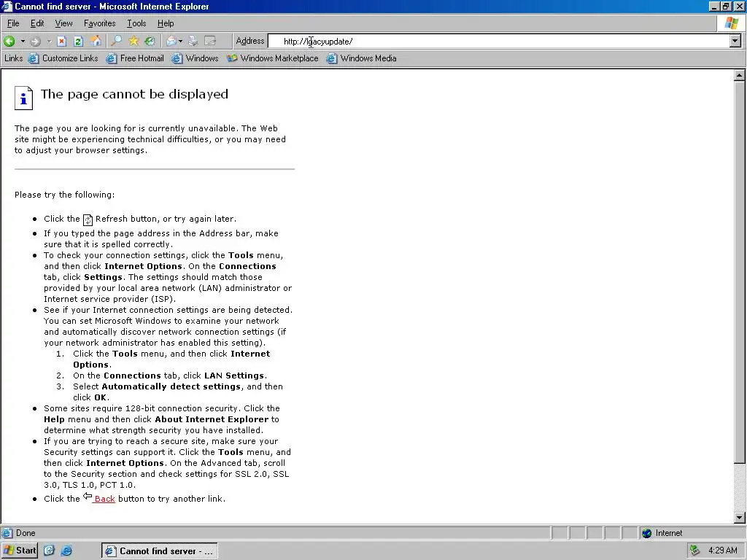Image resolution: width=747 pixels, height=560 pixels.
Task: Open the Customize Links bookmark
Action: click(x=63, y=58)
